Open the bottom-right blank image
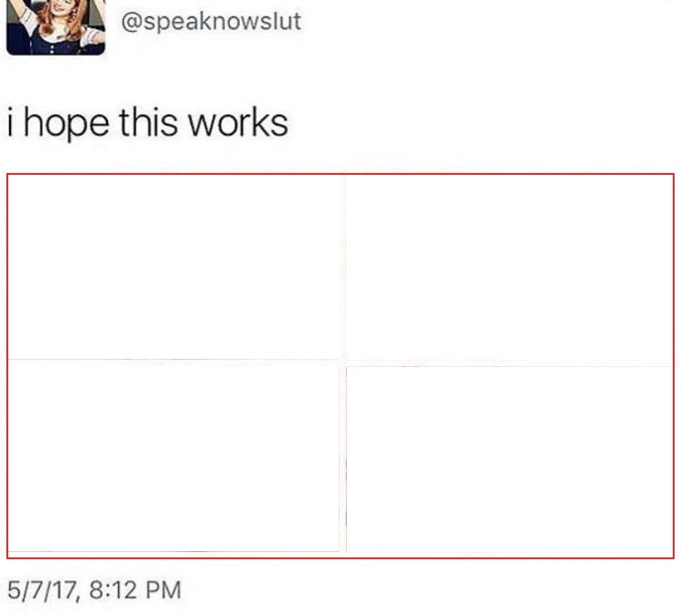The height and width of the screenshot is (616, 681). pos(510,459)
